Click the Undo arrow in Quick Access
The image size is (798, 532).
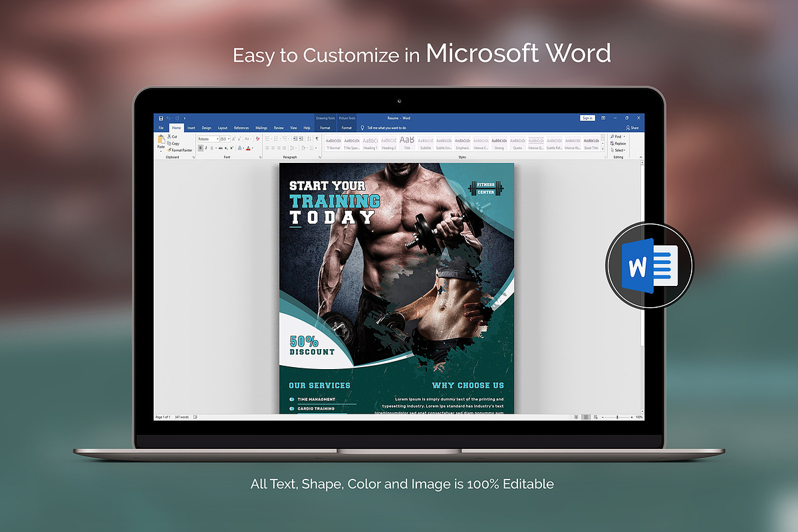(x=168, y=118)
